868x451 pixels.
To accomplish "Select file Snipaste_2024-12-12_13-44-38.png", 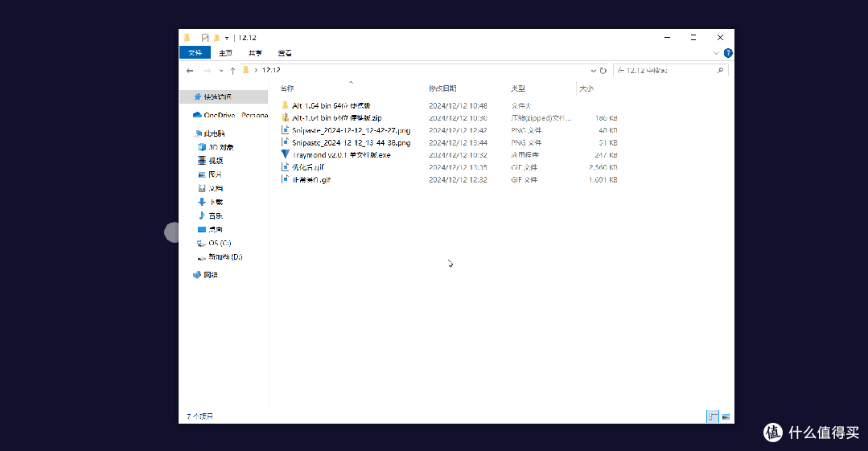I will 346,143.
